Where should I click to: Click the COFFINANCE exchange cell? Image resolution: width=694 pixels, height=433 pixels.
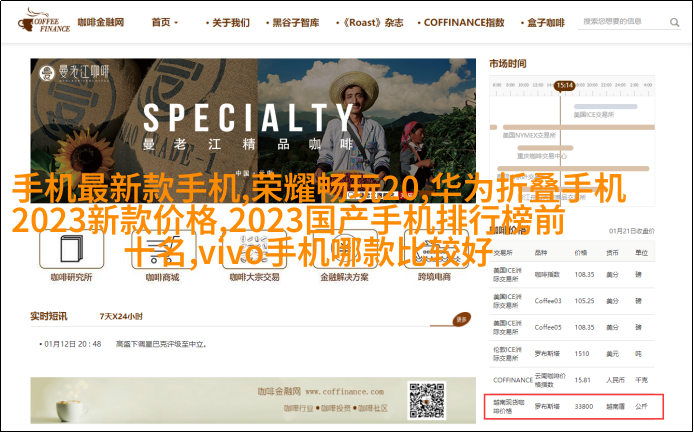(513, 380)
